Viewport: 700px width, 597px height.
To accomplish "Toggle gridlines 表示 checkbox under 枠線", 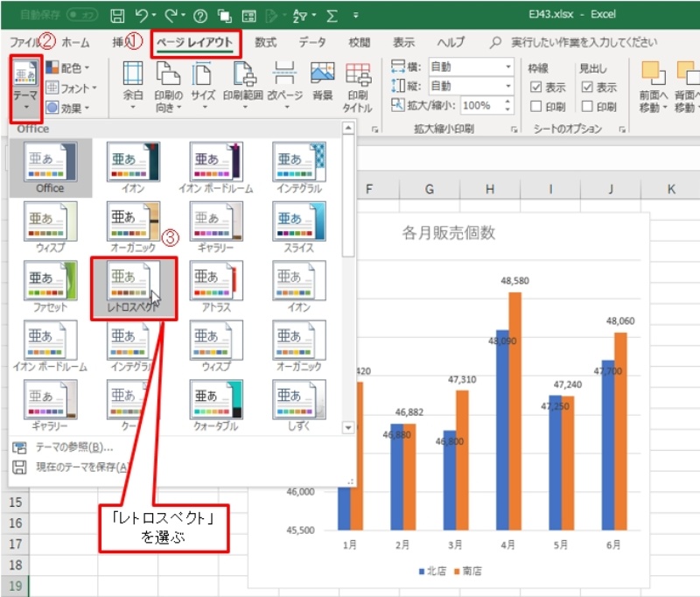I will click(x=536, y=88).
